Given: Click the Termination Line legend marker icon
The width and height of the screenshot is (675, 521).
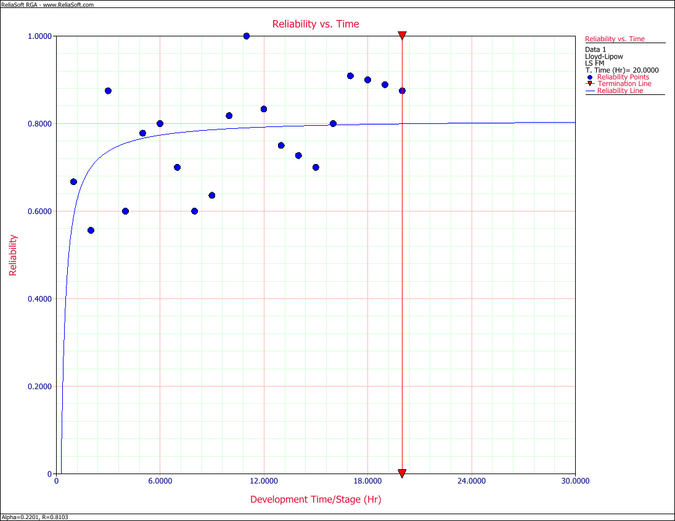Looking at the screenshot, I should point(589,84).
